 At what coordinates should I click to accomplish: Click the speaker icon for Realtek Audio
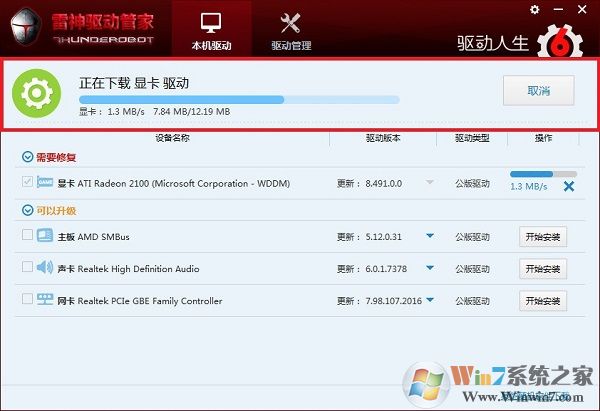tap(45, 267)
